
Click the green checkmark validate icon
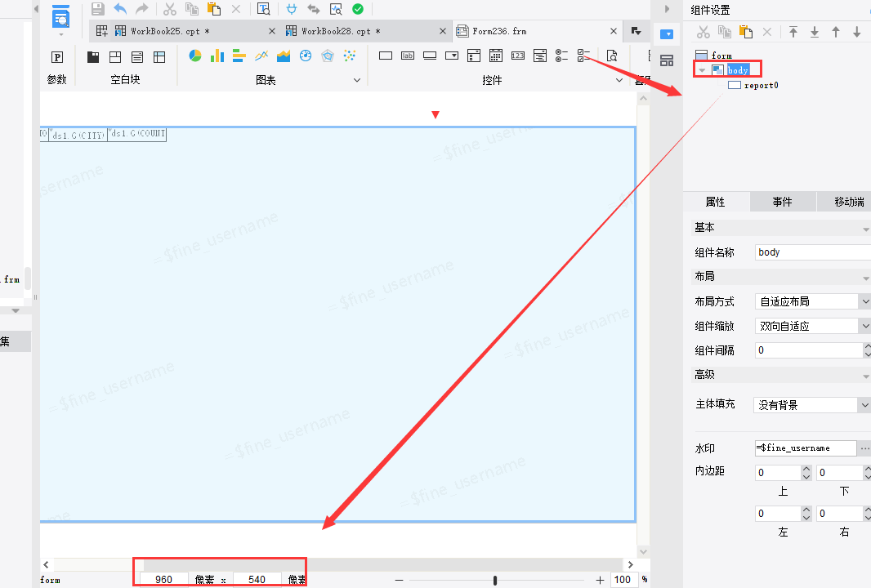point(359,9)
